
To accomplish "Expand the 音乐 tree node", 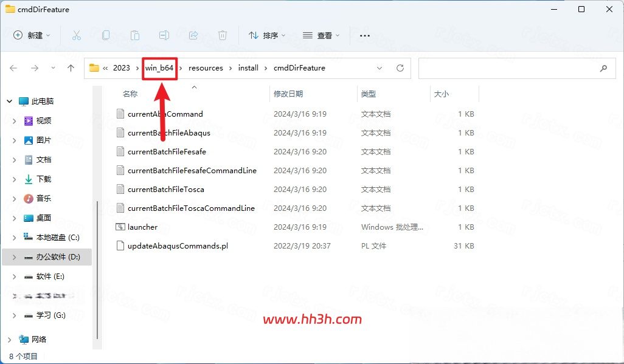I will (15, 199).
